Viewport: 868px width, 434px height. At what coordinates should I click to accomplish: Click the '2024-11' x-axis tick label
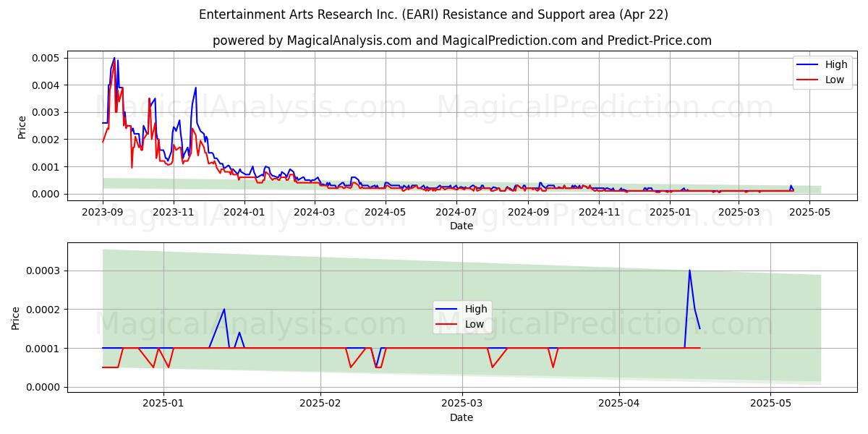pyautogui.click(x=600, y=212)
